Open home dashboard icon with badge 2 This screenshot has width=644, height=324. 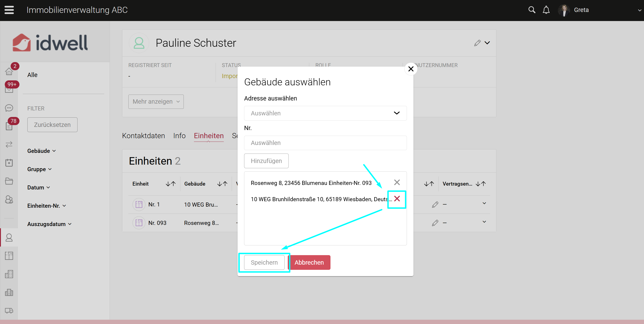[9, 71]
